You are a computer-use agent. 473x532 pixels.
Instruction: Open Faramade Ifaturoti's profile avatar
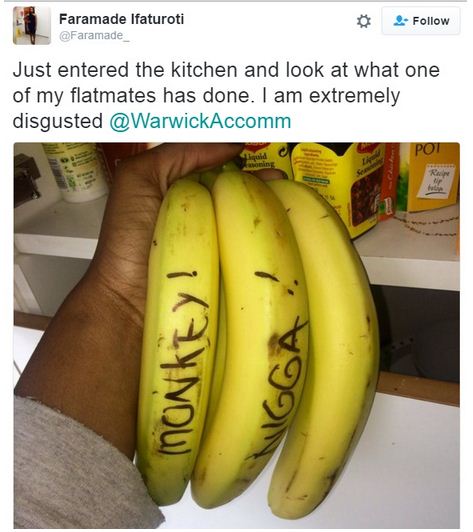point(32,25)
